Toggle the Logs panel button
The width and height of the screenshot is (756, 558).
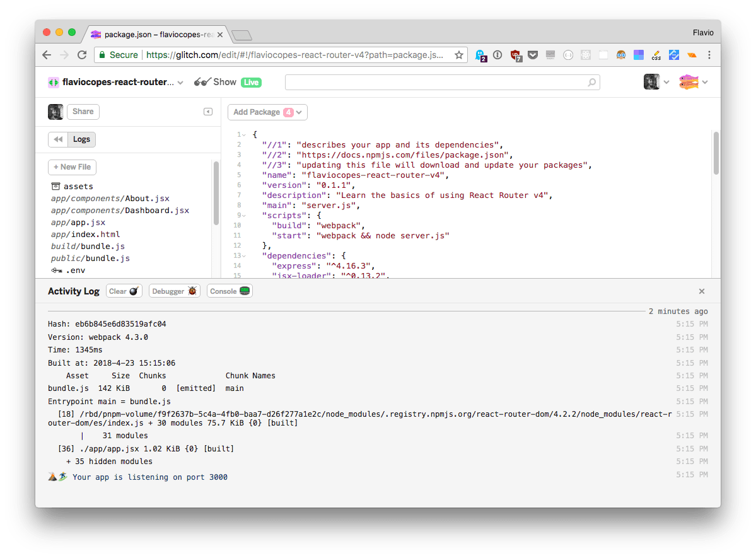coord(81,139)
